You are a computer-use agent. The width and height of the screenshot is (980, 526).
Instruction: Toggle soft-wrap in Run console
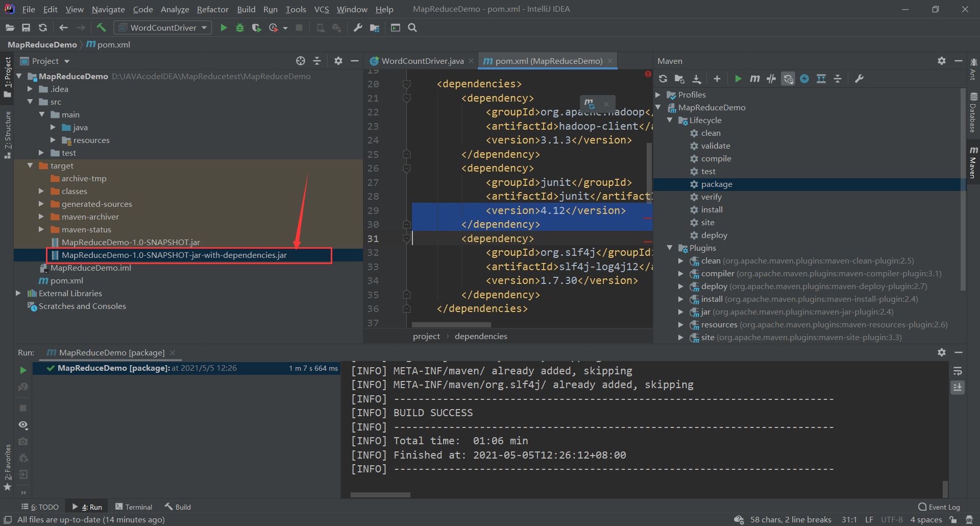coord(958,371)
